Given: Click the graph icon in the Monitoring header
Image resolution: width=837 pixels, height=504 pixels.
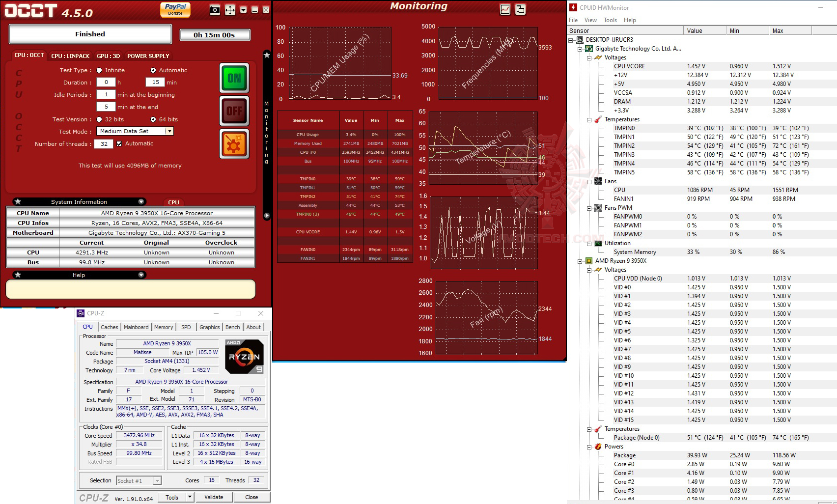Looking at the screenshot, I should [505, 9].
